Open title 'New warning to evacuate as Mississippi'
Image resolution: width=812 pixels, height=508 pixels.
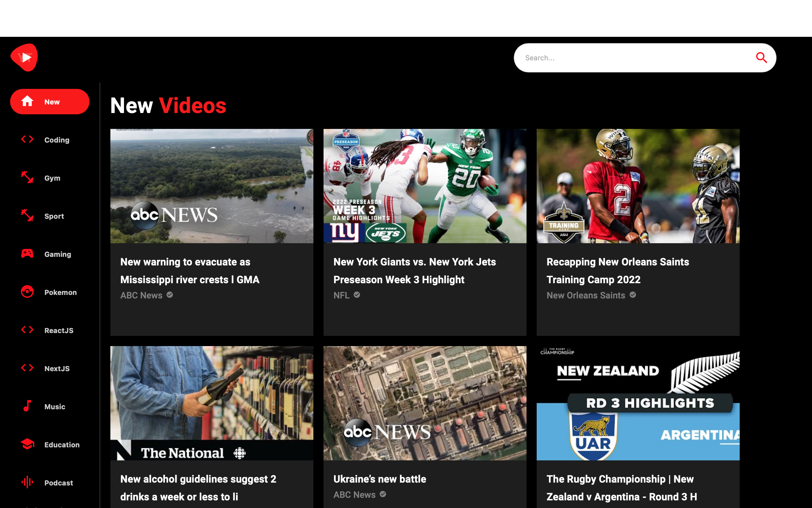tap(190, 271)
